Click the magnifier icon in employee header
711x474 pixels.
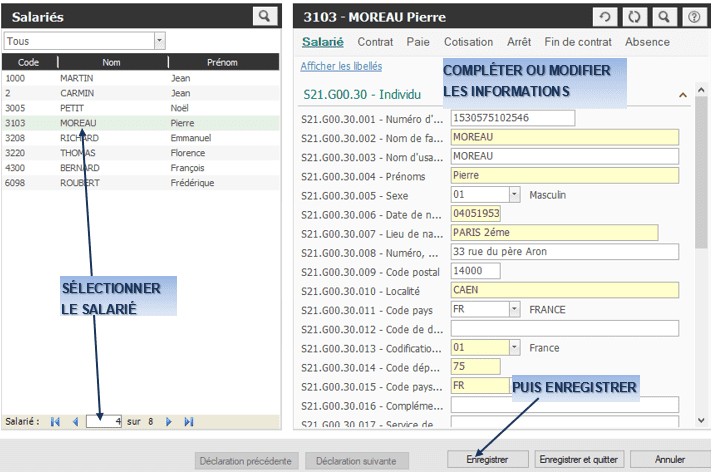click(661, 17)
